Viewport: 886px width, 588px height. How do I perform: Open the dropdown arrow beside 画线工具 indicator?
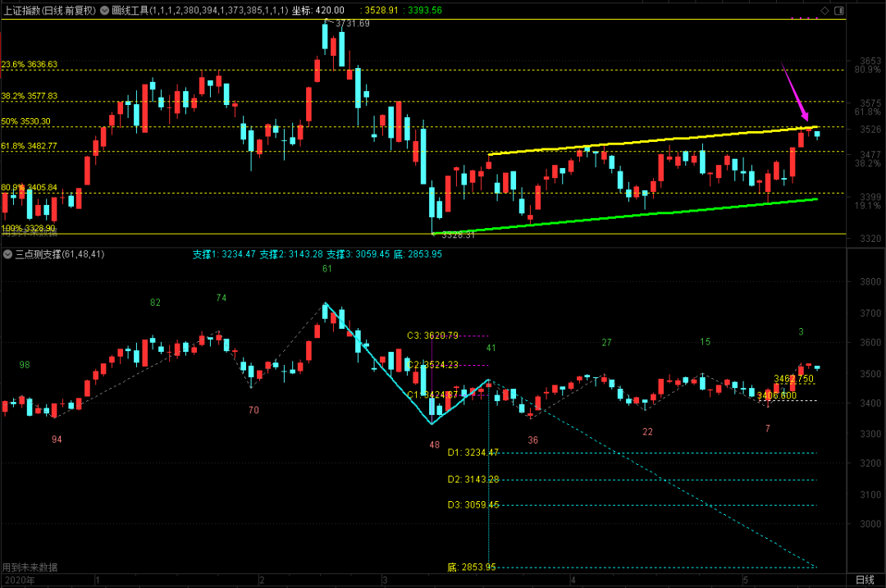pyautogui.click(x=104, y=10)
